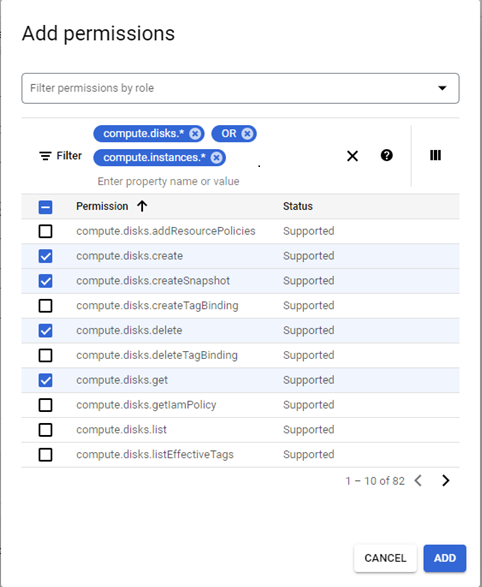The image size is (482, 587).
Task: Click the role dropdown arrow
Action: point(442,88)
